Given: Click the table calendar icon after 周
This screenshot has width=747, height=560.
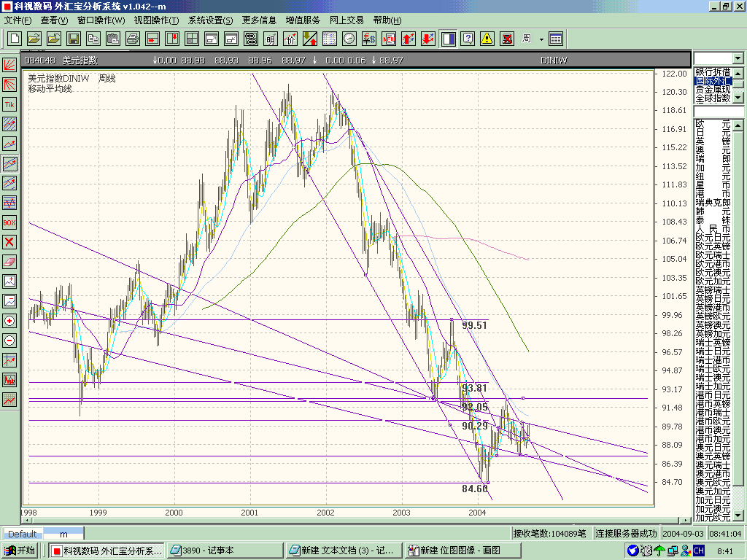Looking at the screenshot, I should [x=556, y=39].
